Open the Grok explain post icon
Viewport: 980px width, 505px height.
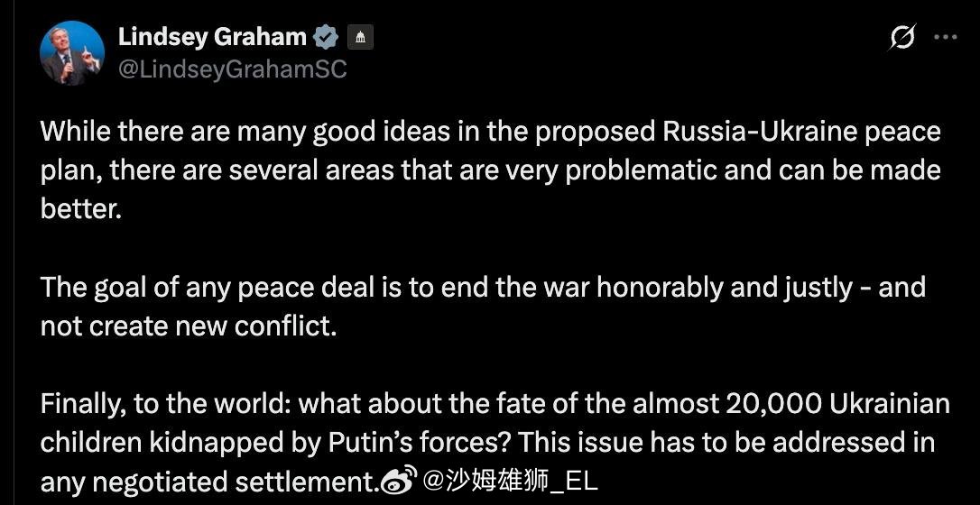click(x=901, y=38)
